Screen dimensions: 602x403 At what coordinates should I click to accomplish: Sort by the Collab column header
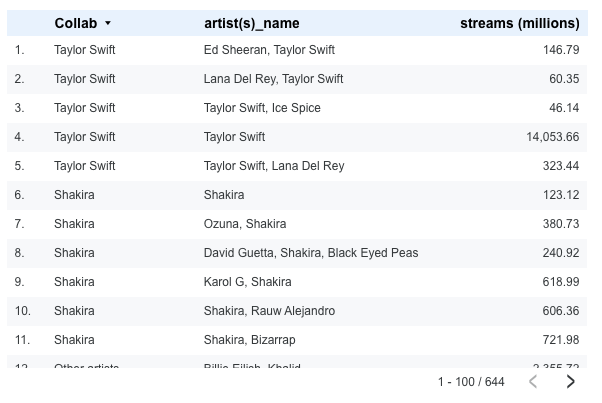point(76,23)
